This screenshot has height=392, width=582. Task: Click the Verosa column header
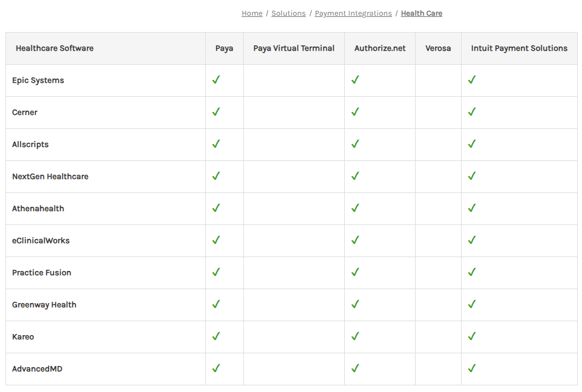(438, 48)
